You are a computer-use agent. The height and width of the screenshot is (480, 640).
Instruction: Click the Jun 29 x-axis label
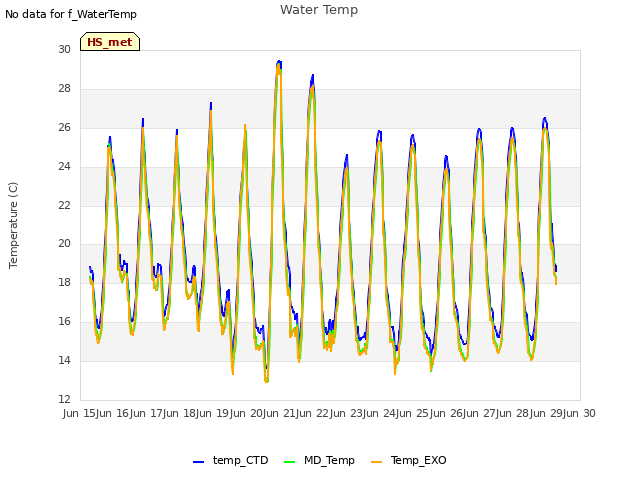click(547, 413)
